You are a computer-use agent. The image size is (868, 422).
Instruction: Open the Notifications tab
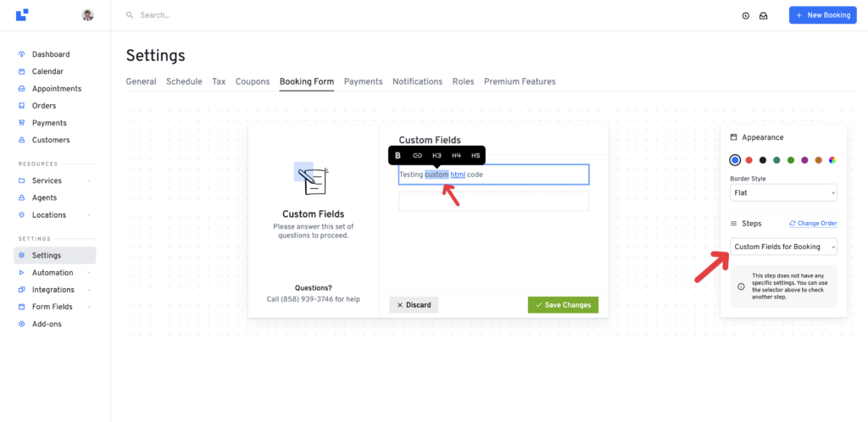tap(417, 81)
